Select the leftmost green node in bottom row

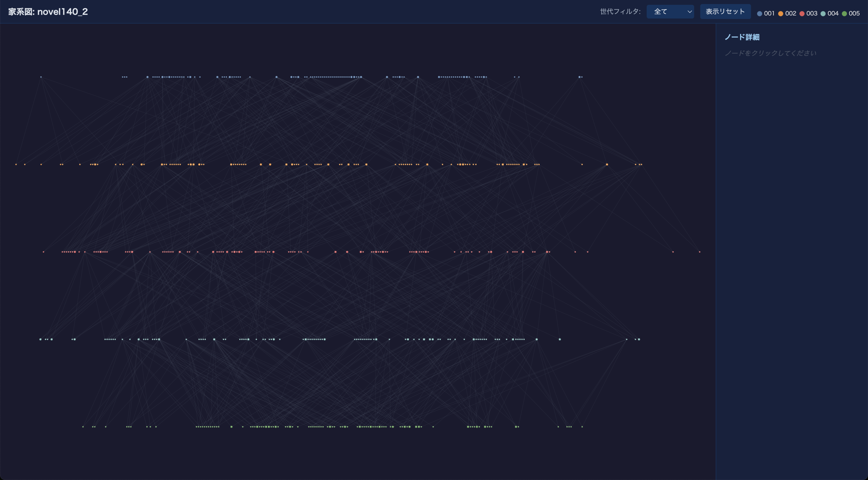pyautogui.click(x=83, y=427)
